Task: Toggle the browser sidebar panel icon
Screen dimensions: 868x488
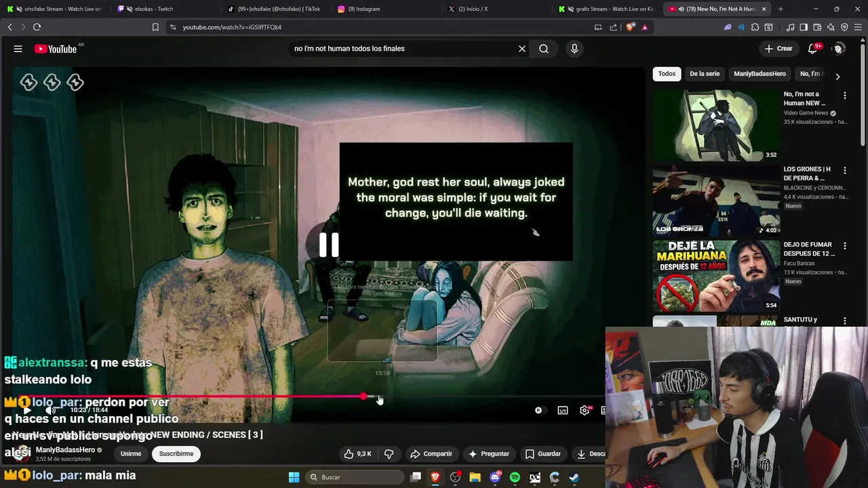Action: click(x=804, y=27)
